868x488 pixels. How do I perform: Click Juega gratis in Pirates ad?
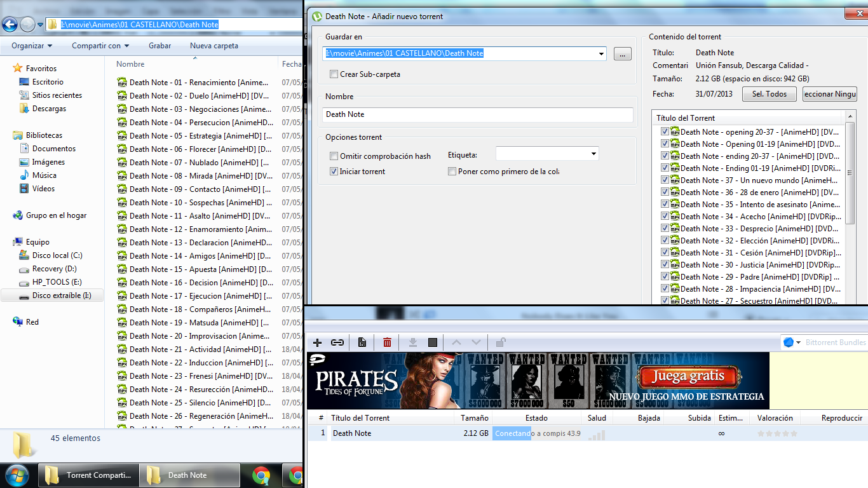[x=688, y=377]
